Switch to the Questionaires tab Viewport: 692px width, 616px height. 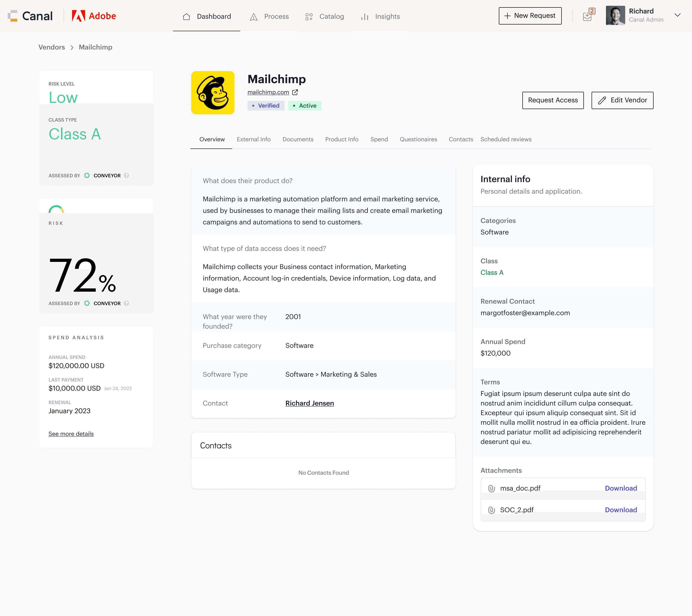click(418, 139)
